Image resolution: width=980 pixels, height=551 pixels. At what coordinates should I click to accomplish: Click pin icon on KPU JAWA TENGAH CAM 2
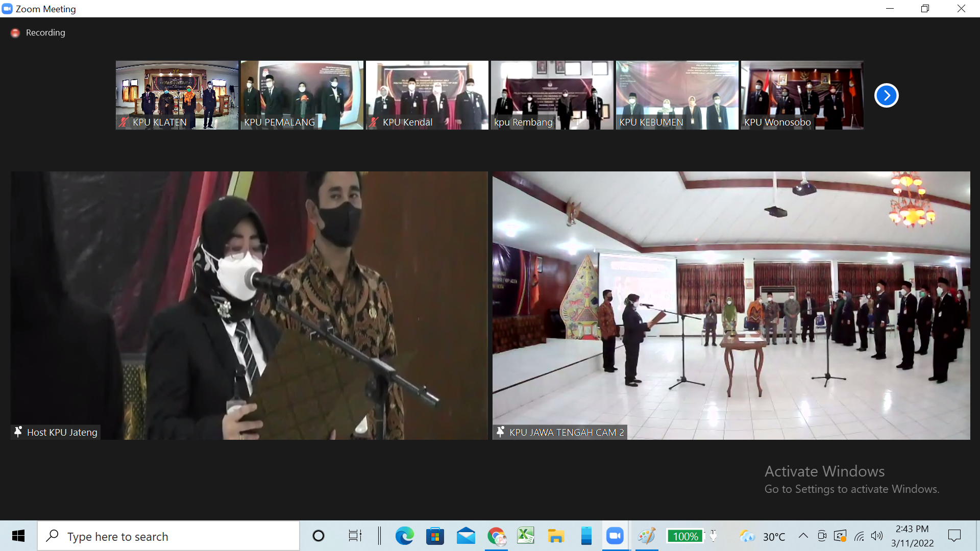(x=501, y=432)
